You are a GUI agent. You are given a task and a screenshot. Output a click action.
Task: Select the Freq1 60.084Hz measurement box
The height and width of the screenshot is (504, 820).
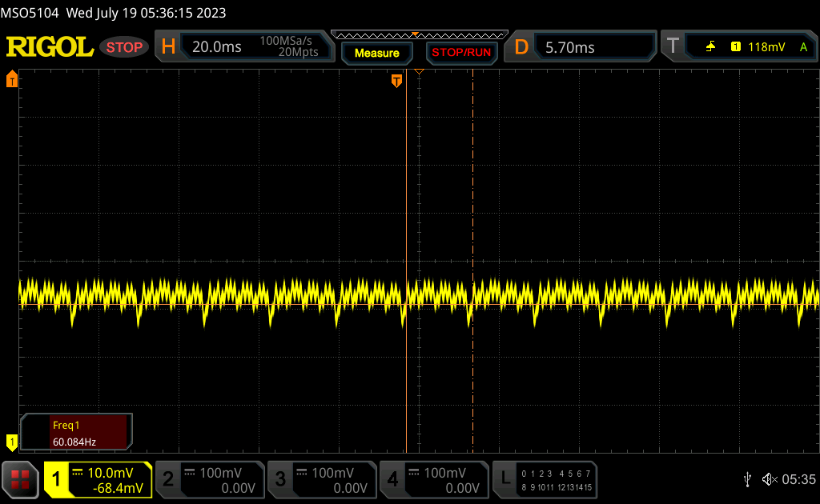point(77,432)
